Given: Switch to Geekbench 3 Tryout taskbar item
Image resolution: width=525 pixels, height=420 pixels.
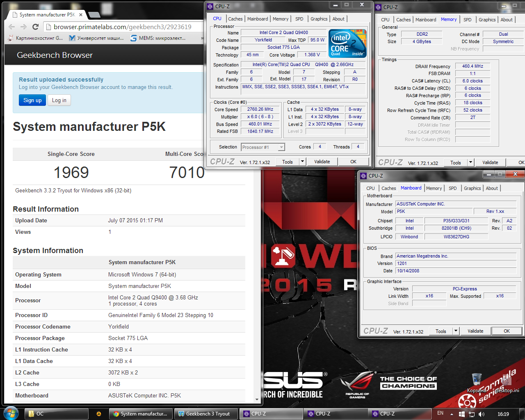Looking at the screenshot, I should click(x=206, y=413).
